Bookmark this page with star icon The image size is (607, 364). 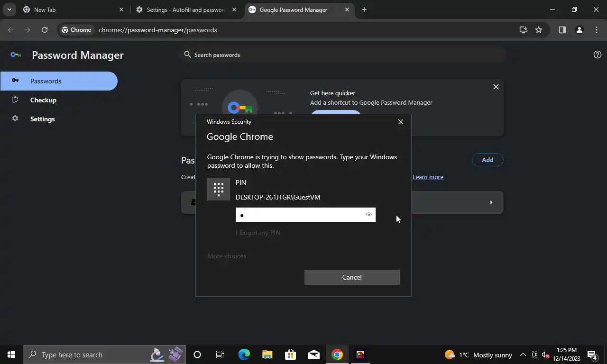click(x=539, y=30)
